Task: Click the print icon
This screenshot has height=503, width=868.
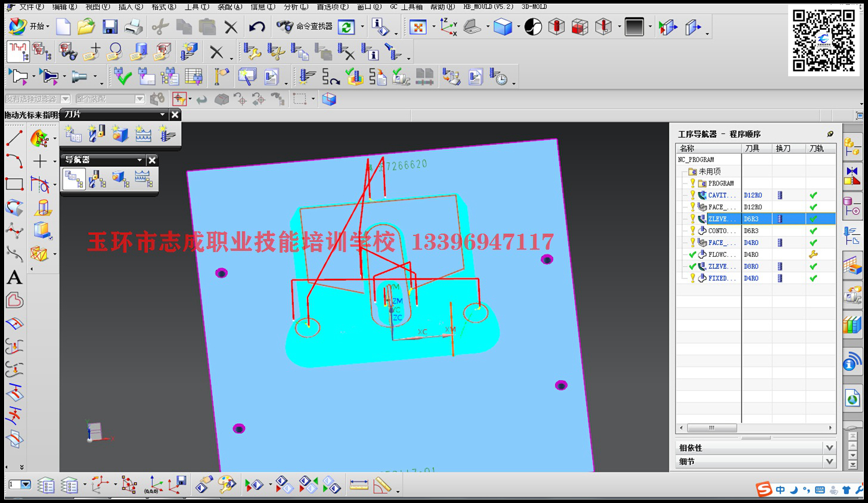Action: coord(134,26)
